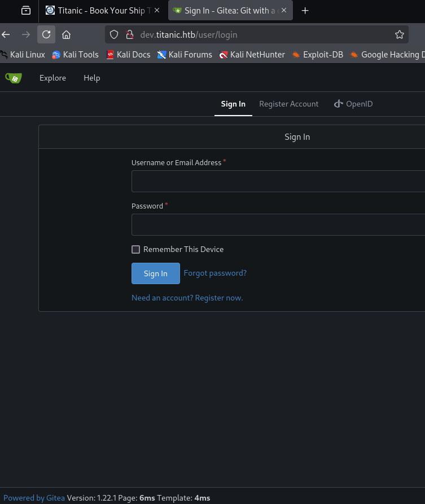This screenshot has width=425, height=504.
Task: Reload the page with refresh icon
Action: (x=46, y=34)
